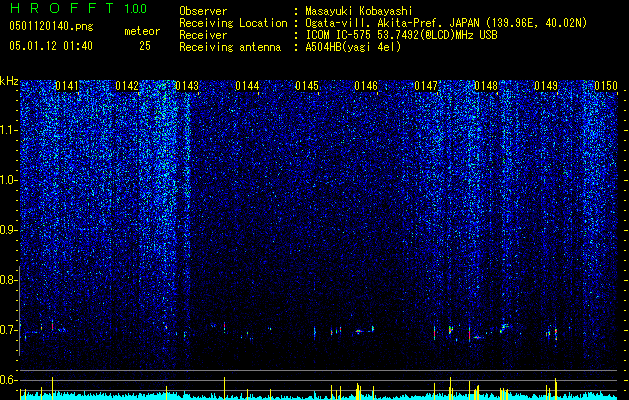
Task: Click the 0150 time marker
Action: [606, 86]
